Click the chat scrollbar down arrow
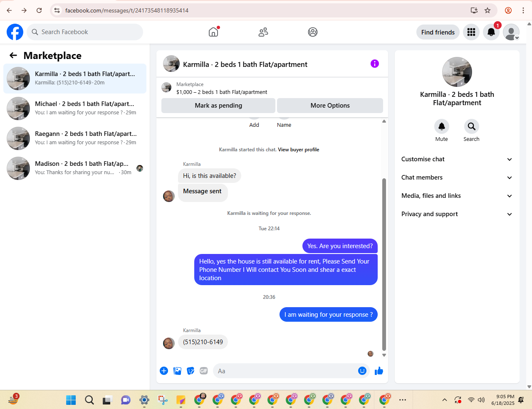 [x=384, y=355]
